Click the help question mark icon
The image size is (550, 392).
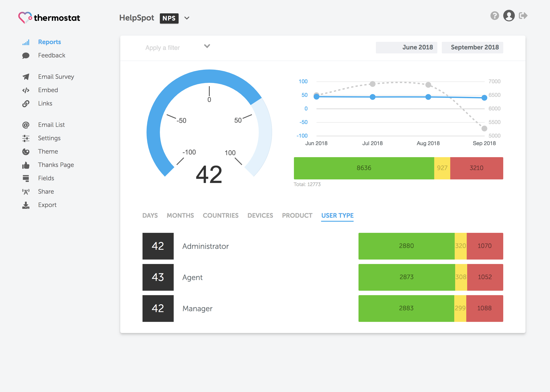494,16
